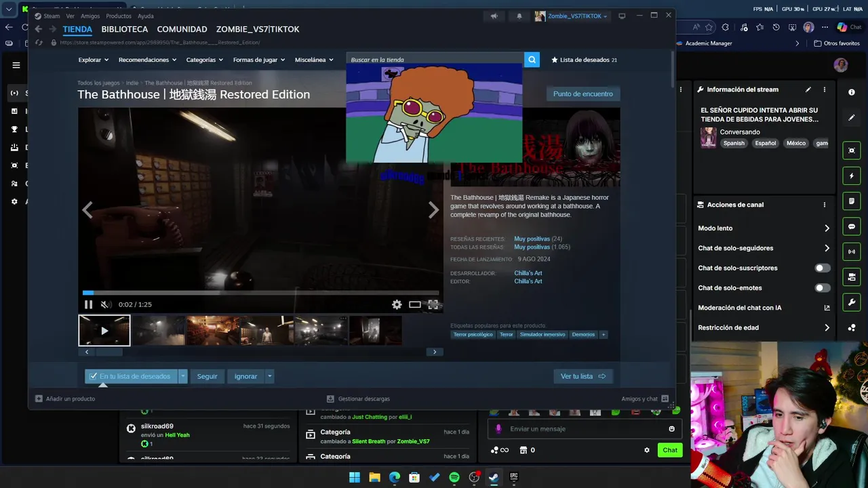Go back with the Steam back arrow
The image size is (868, 488).
click(x=38, y=29)
